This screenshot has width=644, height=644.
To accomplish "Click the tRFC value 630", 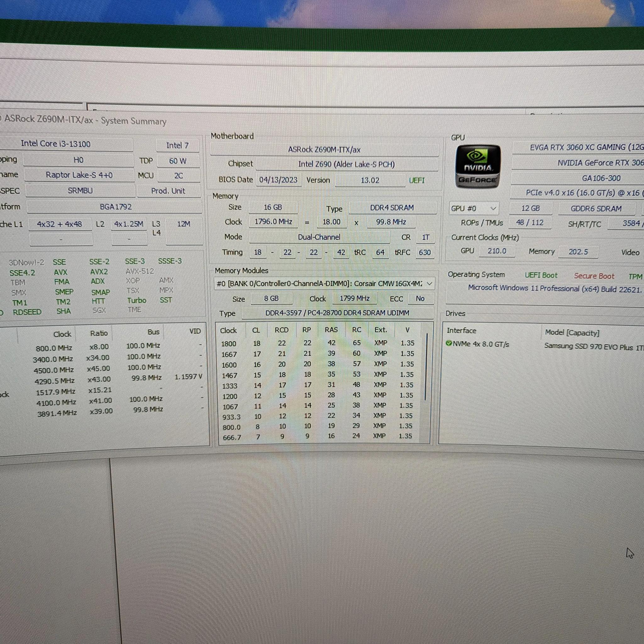I will pos(425,253).
